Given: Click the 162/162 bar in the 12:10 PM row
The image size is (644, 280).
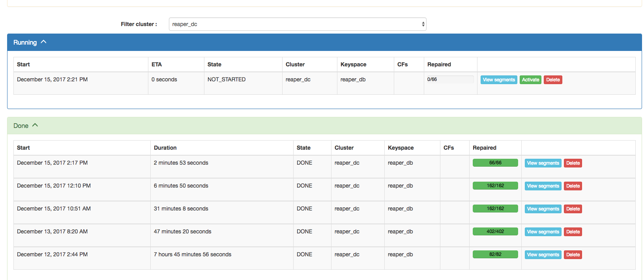Looking at the screenshot, I should click(495, 186).
